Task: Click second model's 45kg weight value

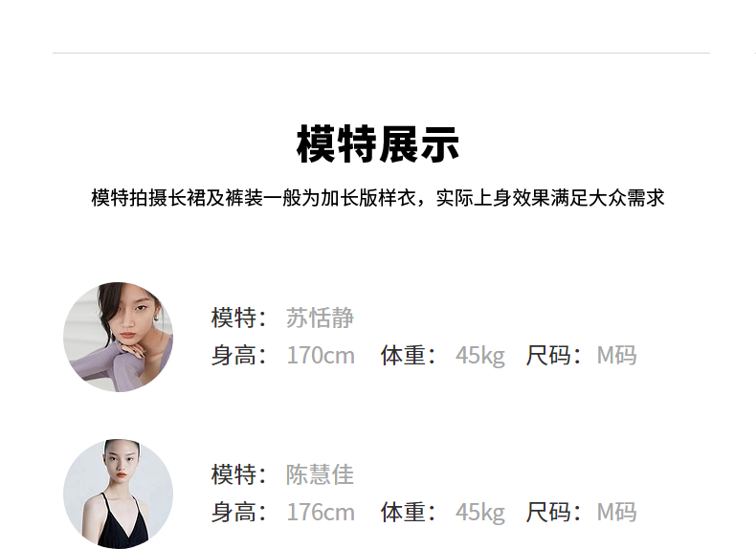Action: tap(480, 513)
